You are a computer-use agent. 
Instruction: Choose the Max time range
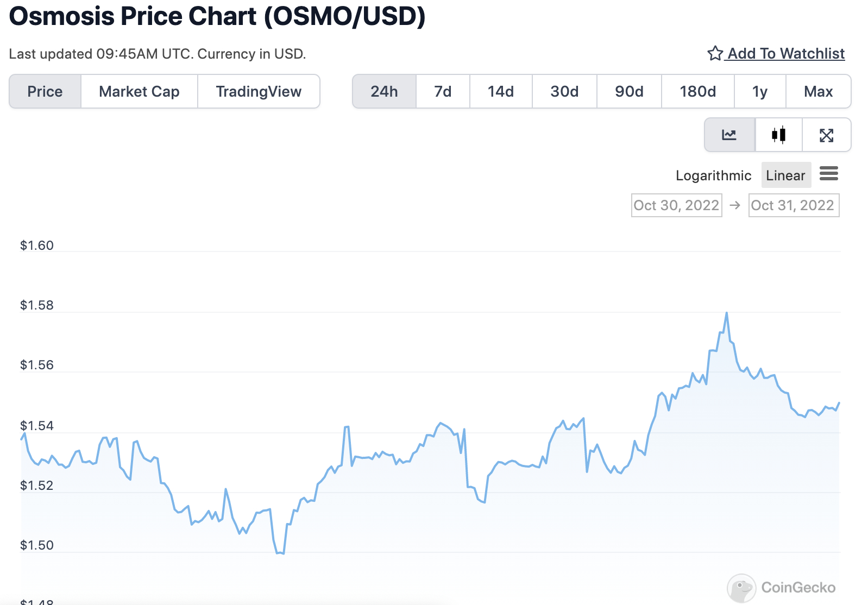(x=818, y=91)
